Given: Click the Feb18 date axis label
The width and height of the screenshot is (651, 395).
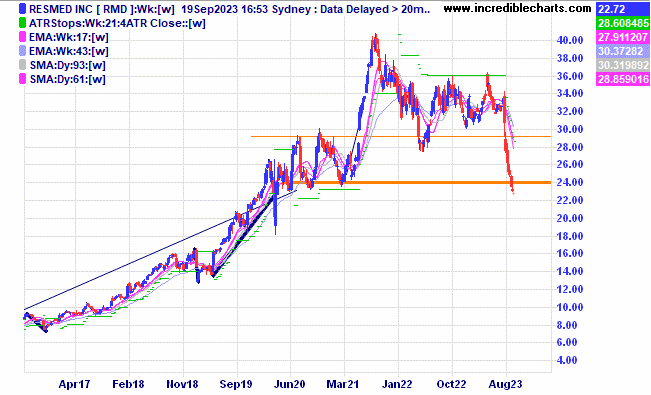Looking at the screenshot, I should click(x=128, y=384).
